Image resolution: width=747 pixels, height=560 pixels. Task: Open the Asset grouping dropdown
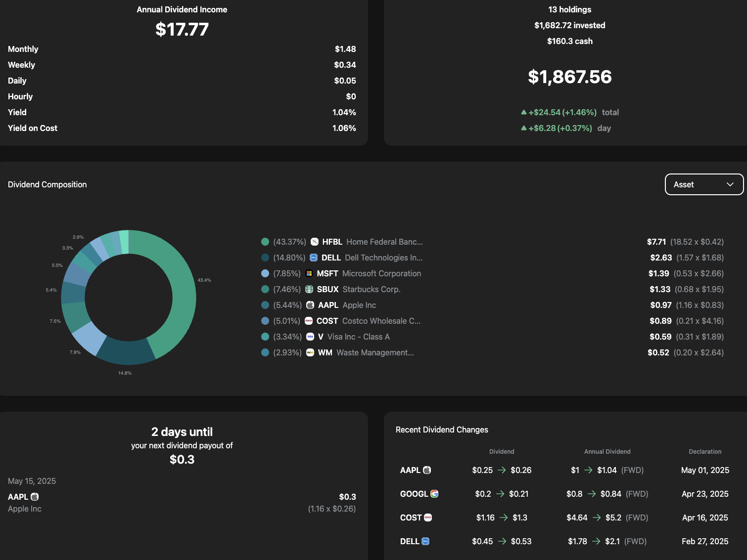click(703, 184)
